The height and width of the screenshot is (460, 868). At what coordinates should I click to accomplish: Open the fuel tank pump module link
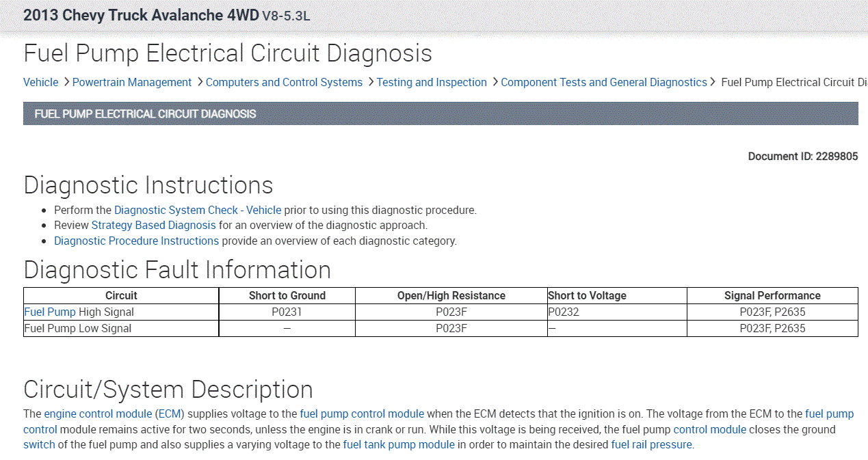[x=399, y=444]
